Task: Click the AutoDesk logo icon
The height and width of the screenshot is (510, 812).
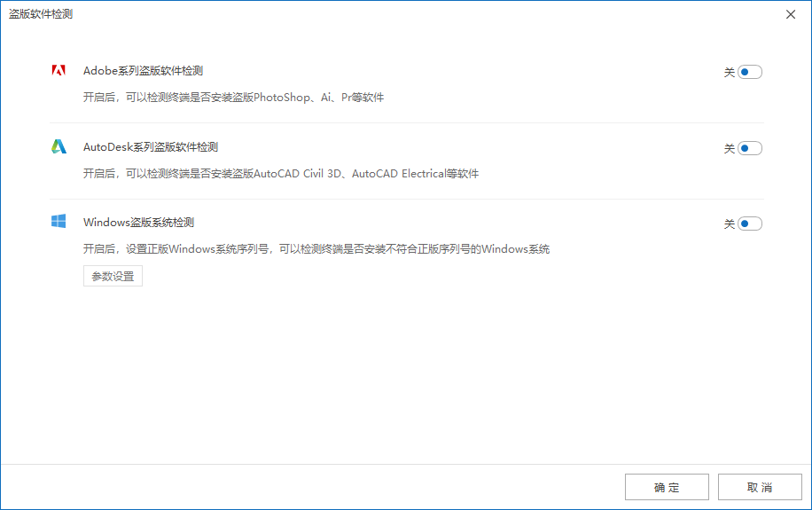Action: point(59,146)
